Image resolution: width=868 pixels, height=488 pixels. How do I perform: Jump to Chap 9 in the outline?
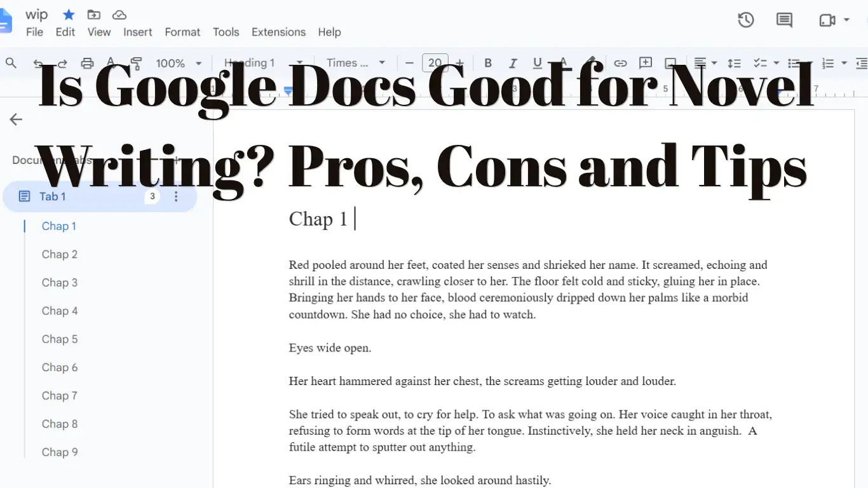tap(60, 452)
